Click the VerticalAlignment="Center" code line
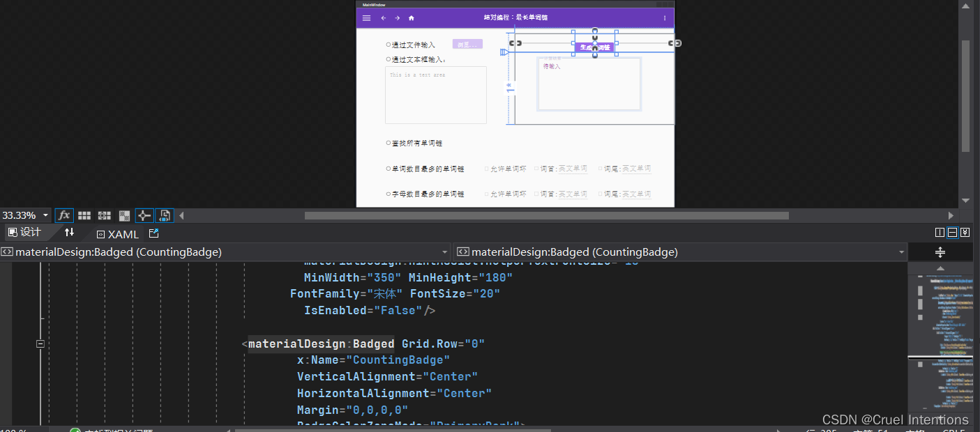The width and height of the screenshot is (980, 432). 387,377
